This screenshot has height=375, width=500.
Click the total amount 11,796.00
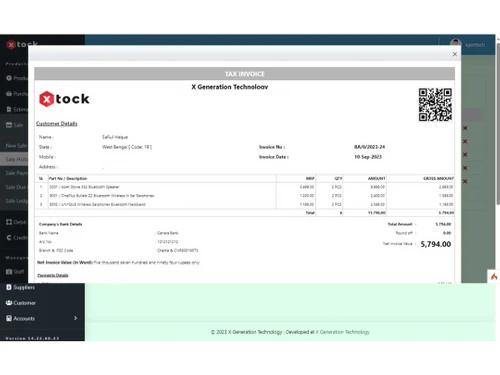pyautogui.click(x=377, y=213)
